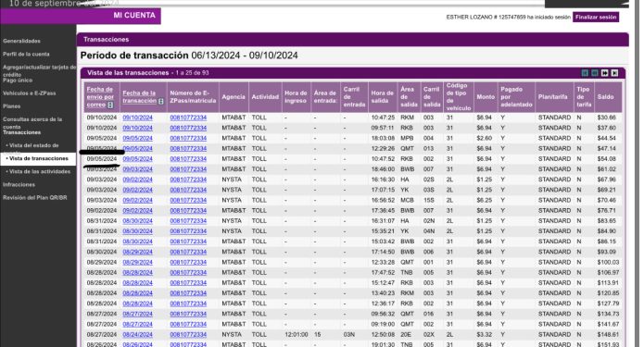
Task: Click the Agencia column header
Action: tap(234, 97)
